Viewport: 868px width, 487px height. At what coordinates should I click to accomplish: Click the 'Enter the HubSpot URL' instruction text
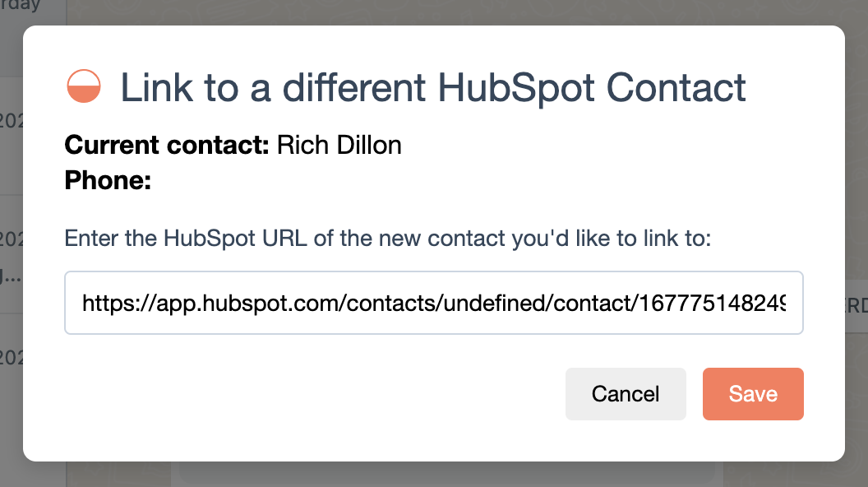(x=387, y=239)
